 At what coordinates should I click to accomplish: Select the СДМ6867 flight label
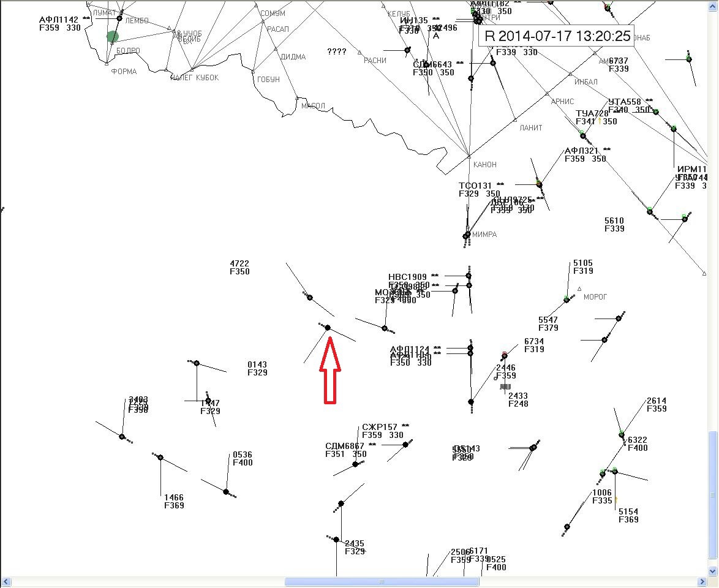click(x=350, y=450)
